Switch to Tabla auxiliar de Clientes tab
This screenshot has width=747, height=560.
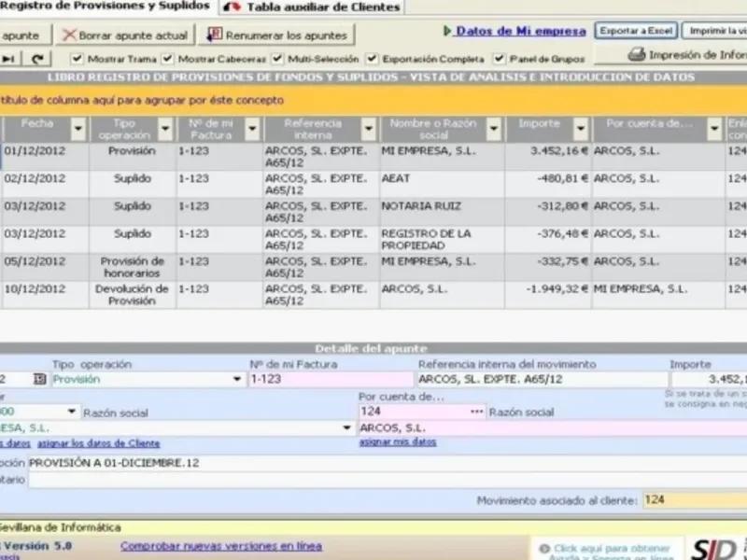tap(313, 7)
